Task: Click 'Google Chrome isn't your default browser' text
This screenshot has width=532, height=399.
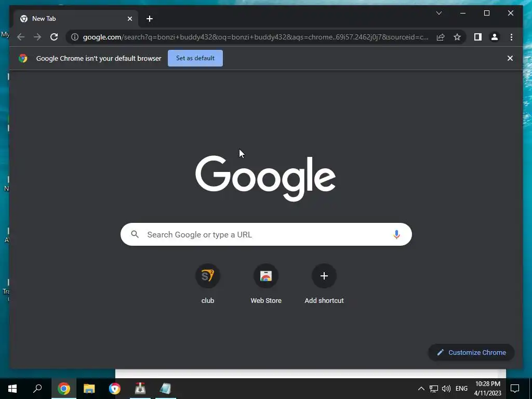Action: (x=99, y=58)
